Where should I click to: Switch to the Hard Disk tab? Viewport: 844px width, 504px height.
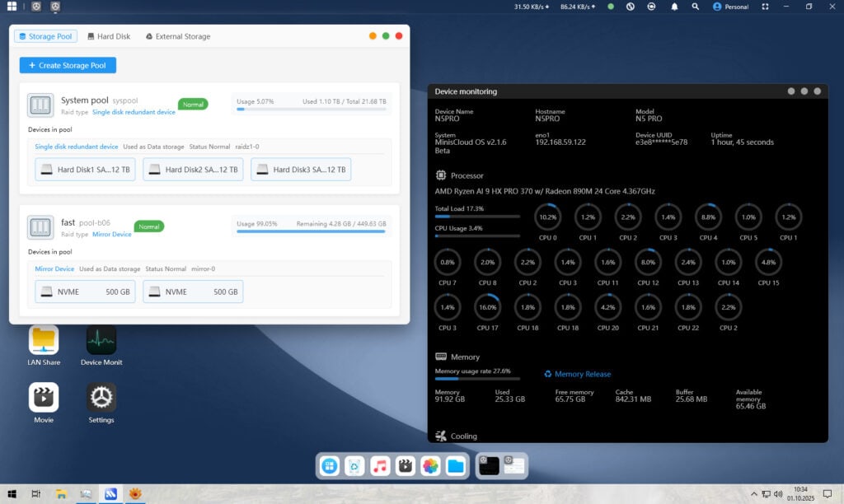coord(109,36)
